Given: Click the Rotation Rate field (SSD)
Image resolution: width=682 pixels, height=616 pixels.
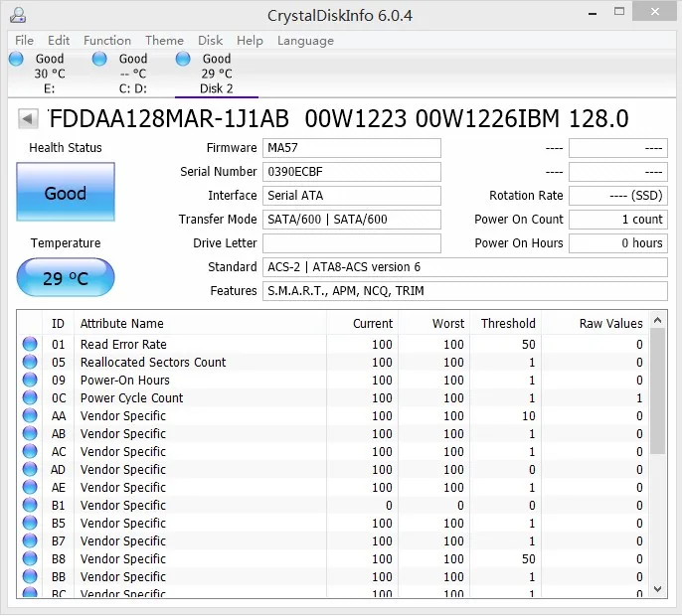Looking at the screenshot, I should (x=618, y=196).
